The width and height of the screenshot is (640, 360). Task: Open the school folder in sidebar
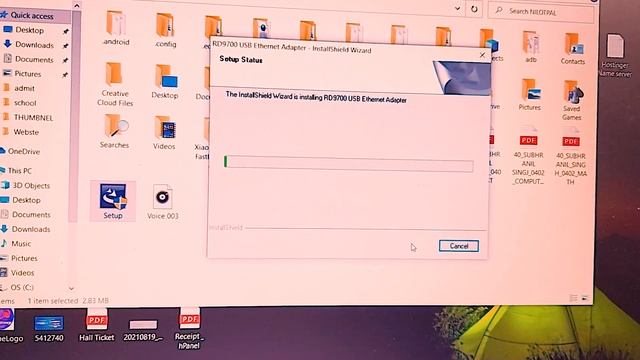click(x=25, y=103)
